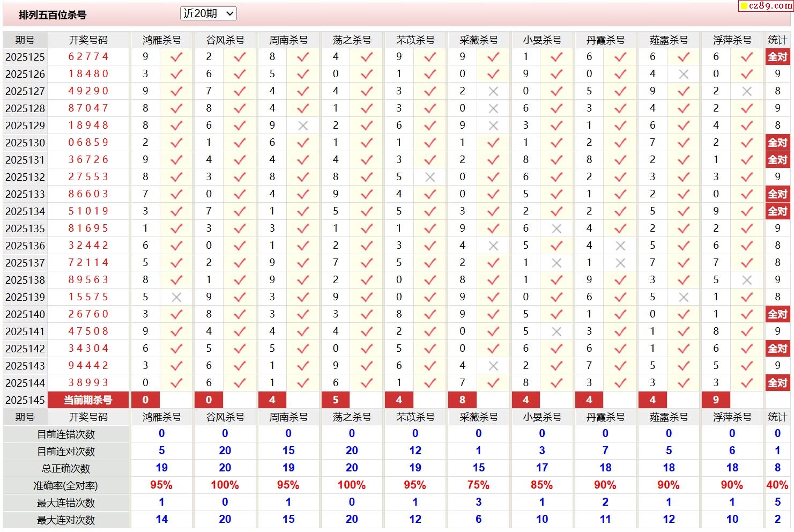Click the winning number 0 6 8 5 9

[x=88, y=143]
